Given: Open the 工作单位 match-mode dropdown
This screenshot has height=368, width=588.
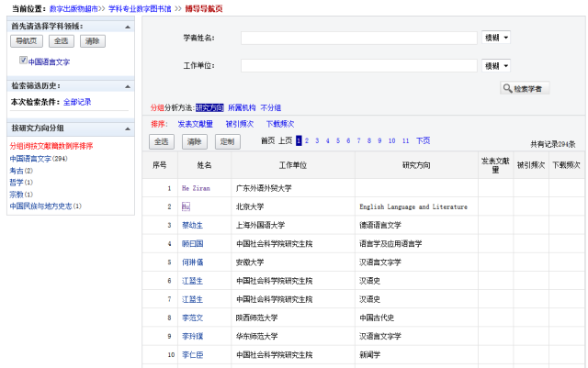Looking at the screenshot, I should coord(496,66).
